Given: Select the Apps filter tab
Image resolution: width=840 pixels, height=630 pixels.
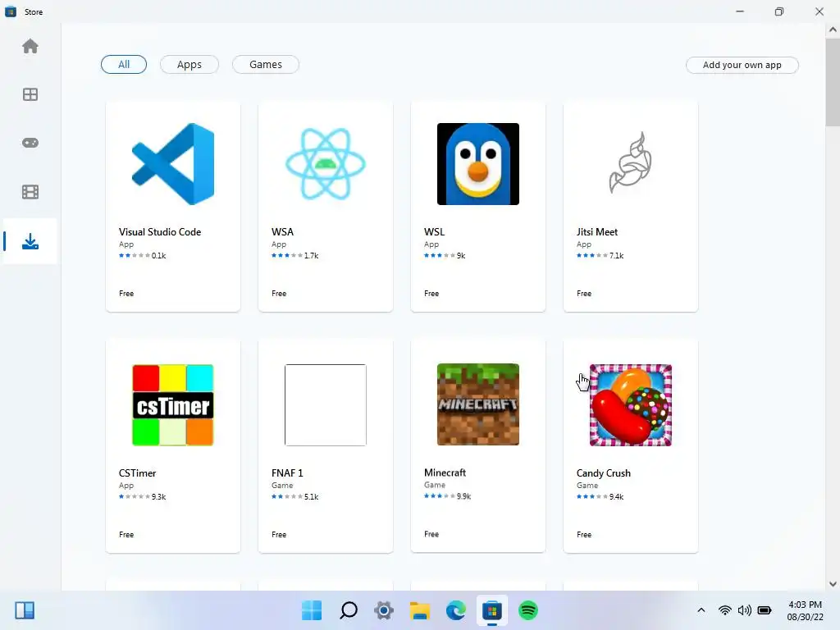Looking at the screenshot, I should (189, 64).
